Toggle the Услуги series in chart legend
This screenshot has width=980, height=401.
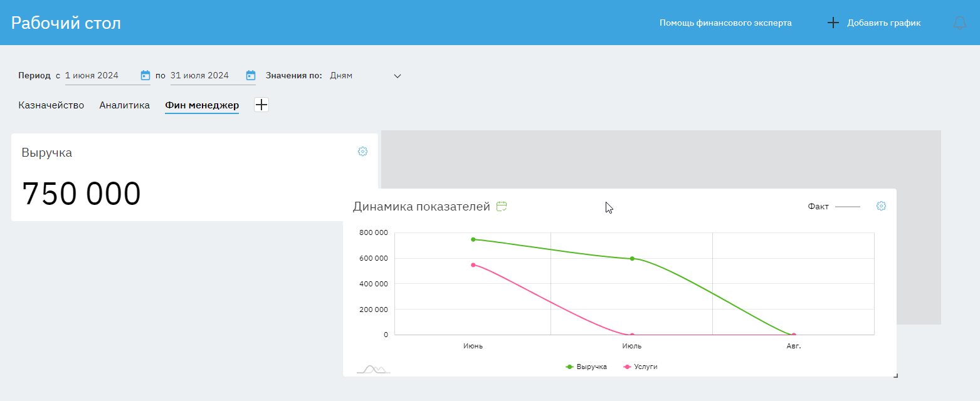(x=641, y=367)
